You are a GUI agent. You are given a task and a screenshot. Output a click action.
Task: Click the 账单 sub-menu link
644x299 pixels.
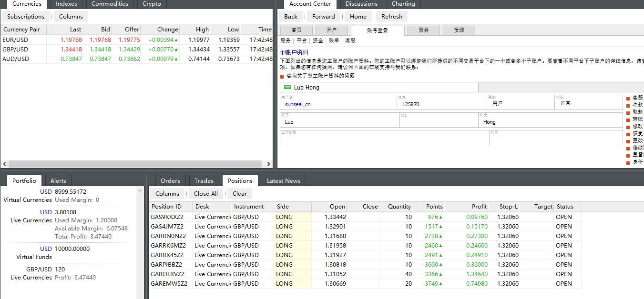click(x=334, y=41)
